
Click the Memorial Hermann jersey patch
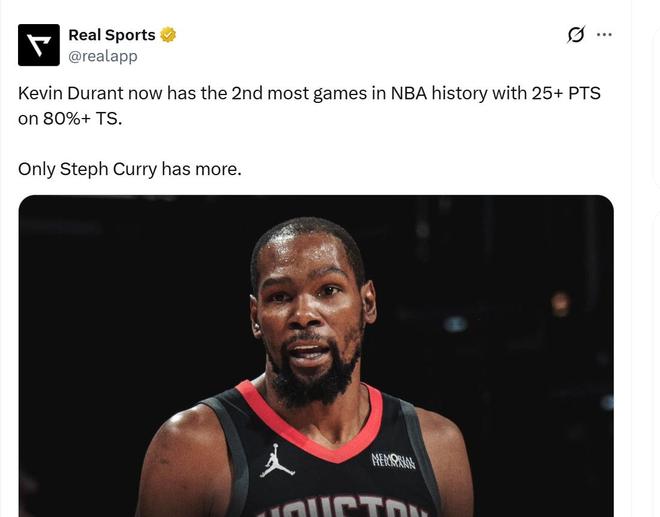(393, 460)
